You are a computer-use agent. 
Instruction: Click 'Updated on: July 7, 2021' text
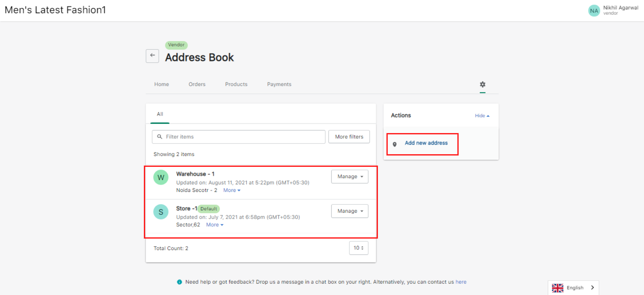238,217
